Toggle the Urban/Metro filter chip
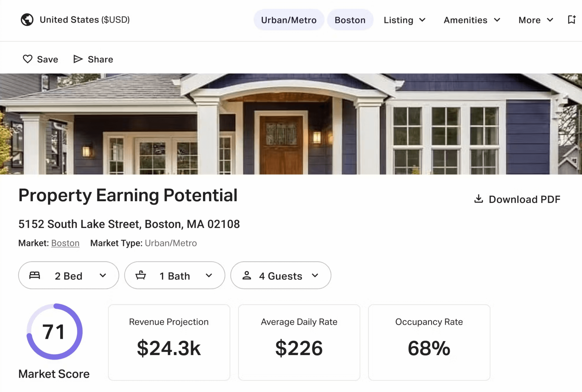 coord(289,20)
